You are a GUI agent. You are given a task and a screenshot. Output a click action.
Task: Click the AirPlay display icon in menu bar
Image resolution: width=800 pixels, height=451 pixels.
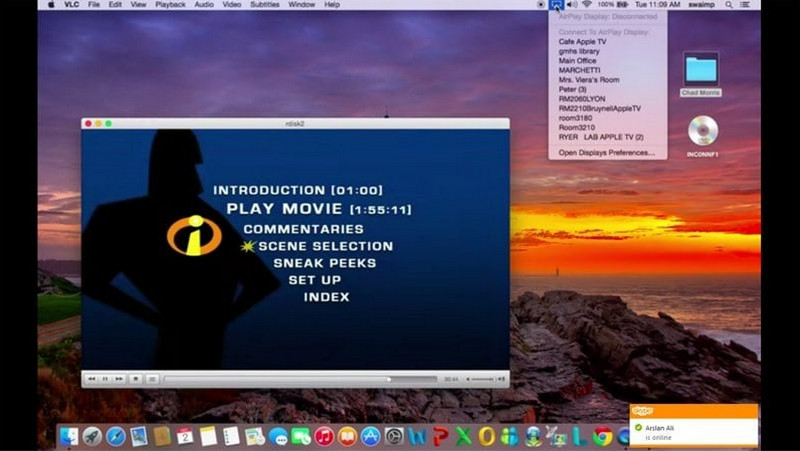pos(556,5)
